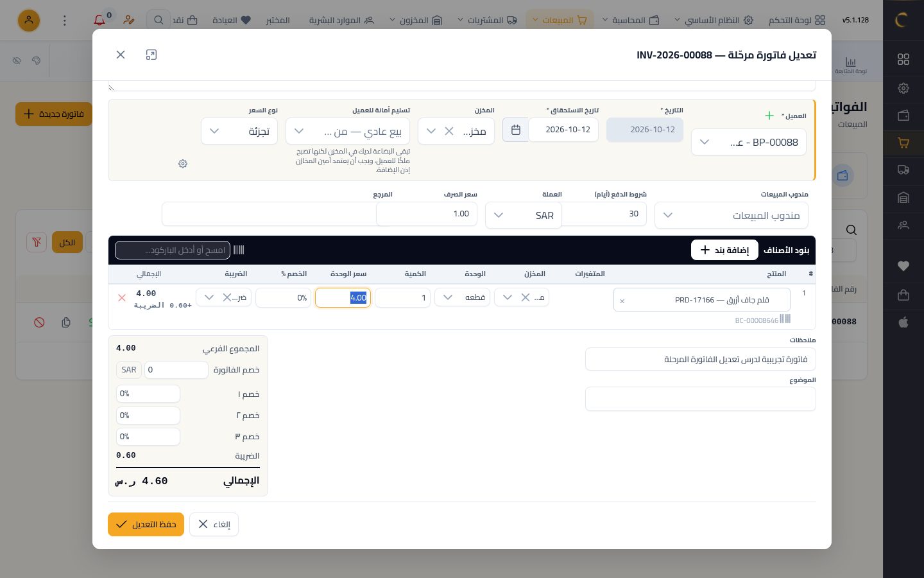Open the search icon in the top bar
Screen dimensions: 924x578
158,20
